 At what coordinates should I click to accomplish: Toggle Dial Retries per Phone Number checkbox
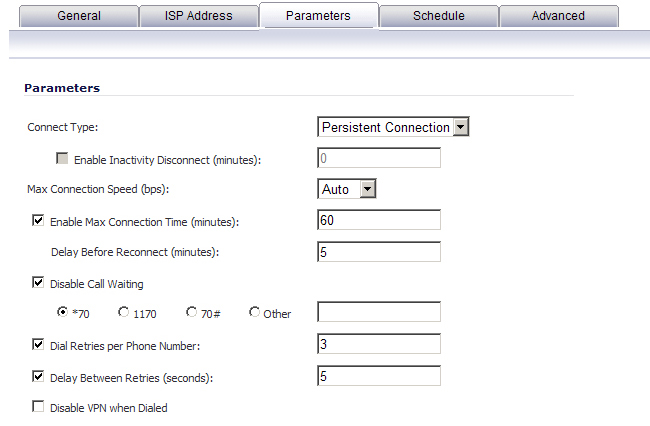38,344
